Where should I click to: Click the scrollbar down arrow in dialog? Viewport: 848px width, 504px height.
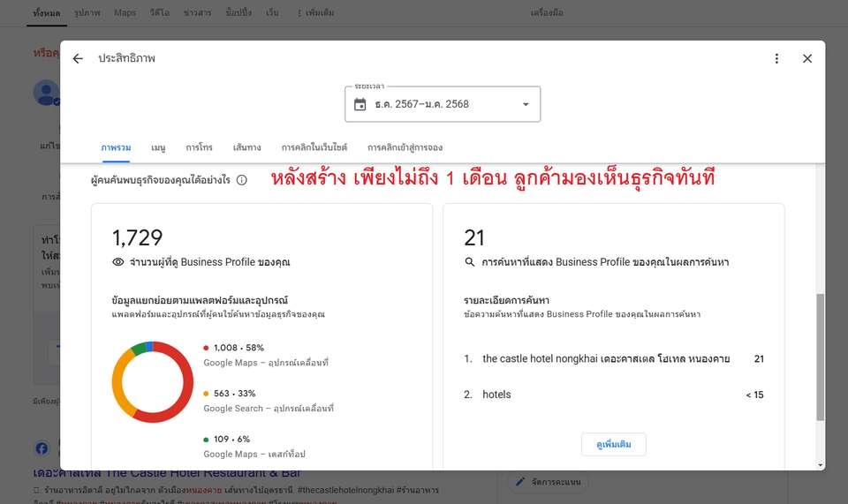click(x=821, y=465)
